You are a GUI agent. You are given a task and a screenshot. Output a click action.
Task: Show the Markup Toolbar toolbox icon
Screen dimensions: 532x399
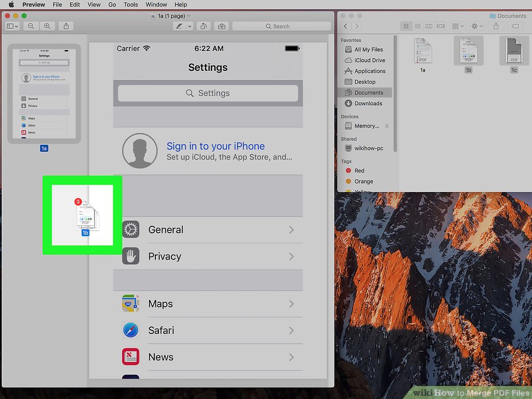[x=222, y=26]
